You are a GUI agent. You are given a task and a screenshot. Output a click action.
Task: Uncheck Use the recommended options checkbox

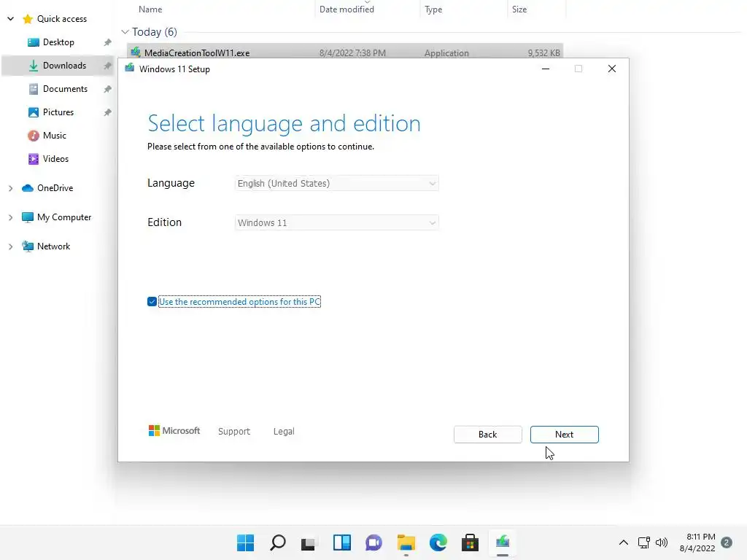(152, 301)
